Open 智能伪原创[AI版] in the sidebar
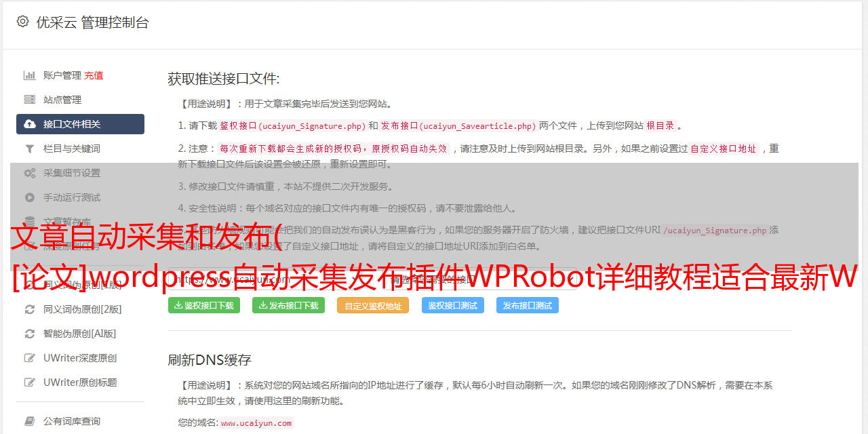868x434 pixels. 80,334
